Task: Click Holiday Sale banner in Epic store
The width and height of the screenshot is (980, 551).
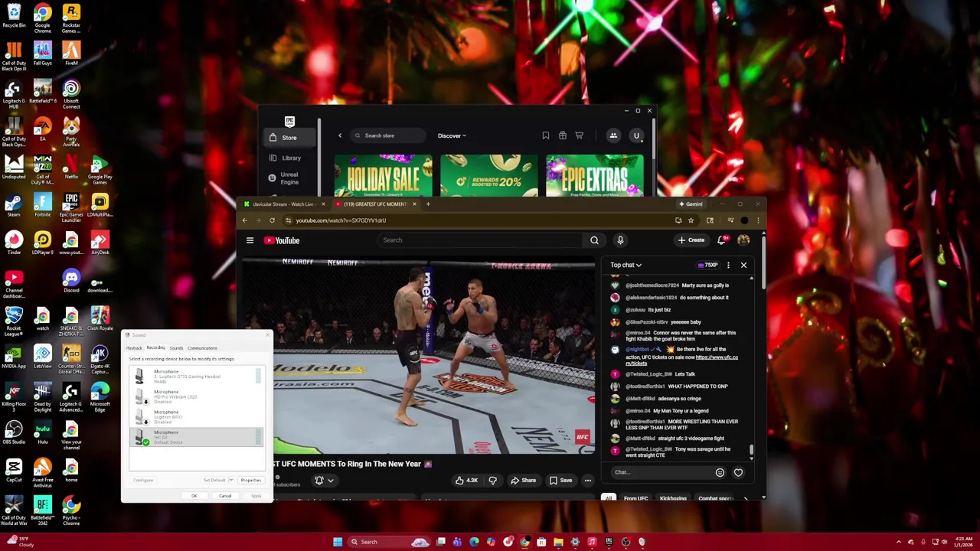Action: coord(383,176)
